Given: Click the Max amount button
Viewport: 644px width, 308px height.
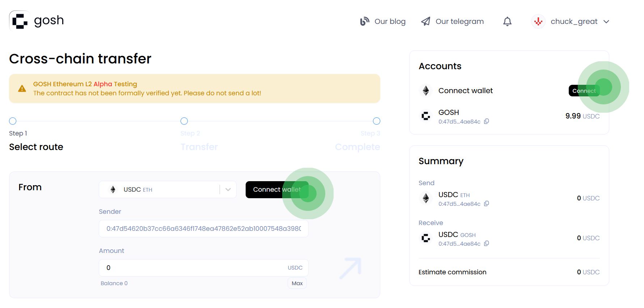Looking at the screenshot, I should point(297,283).
